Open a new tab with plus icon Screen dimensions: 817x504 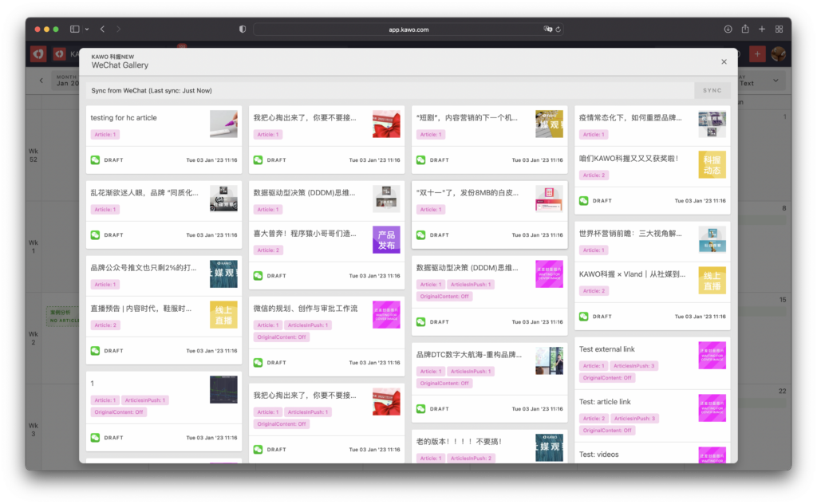(x=762, y=30)
